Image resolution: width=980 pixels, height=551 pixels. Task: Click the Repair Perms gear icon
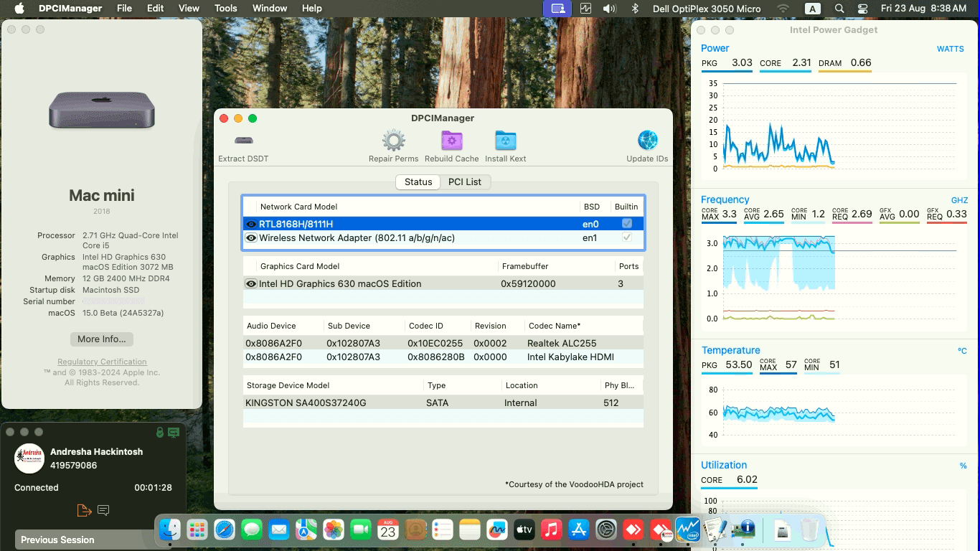pos(393,141)
